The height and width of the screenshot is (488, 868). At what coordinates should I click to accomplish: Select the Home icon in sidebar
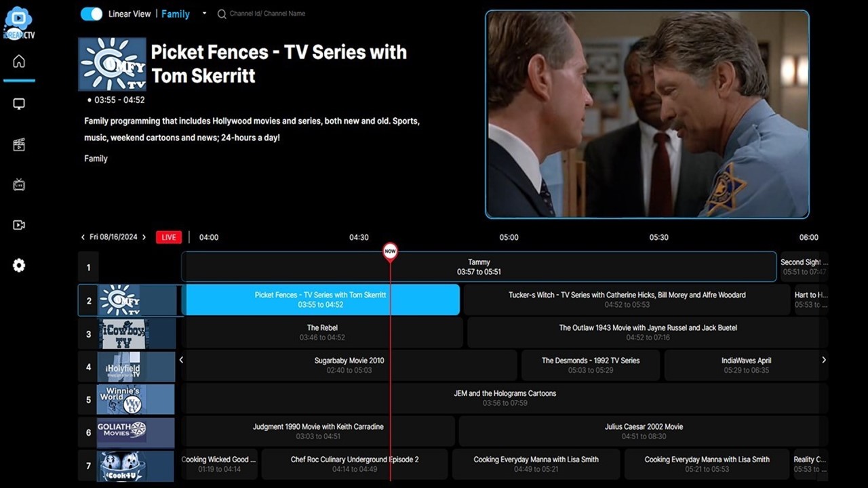point(18,61)
